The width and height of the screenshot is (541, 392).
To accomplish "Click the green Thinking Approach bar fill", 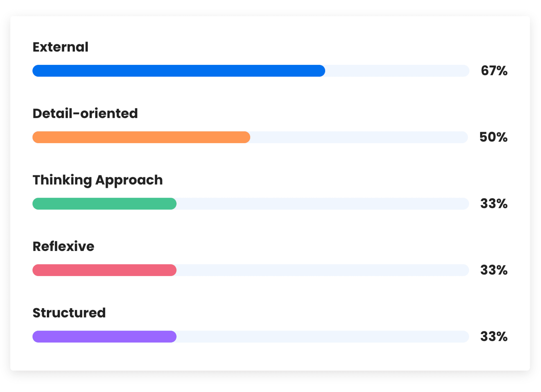I will tap(104, 204).
